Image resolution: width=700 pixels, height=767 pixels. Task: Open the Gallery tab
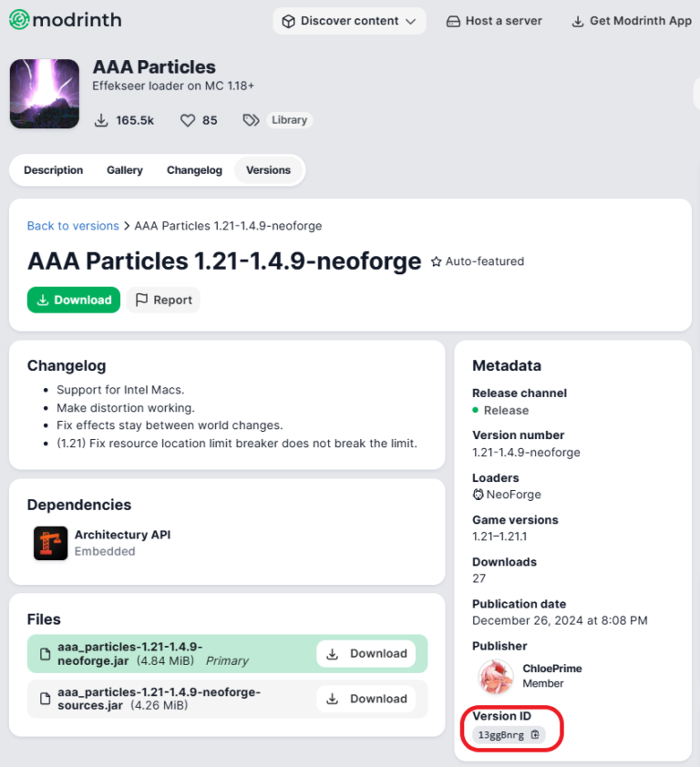124,169
